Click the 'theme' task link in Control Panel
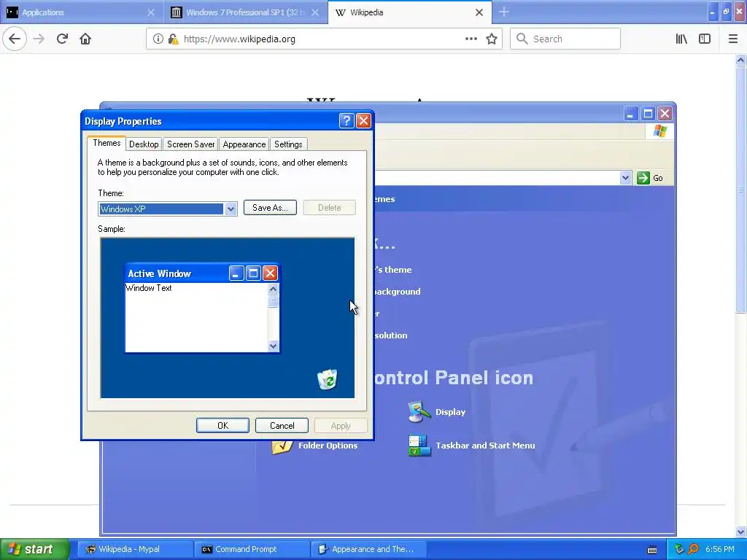Image resolution: width=747 pixels, height=560 pixels. coord(392,270)
